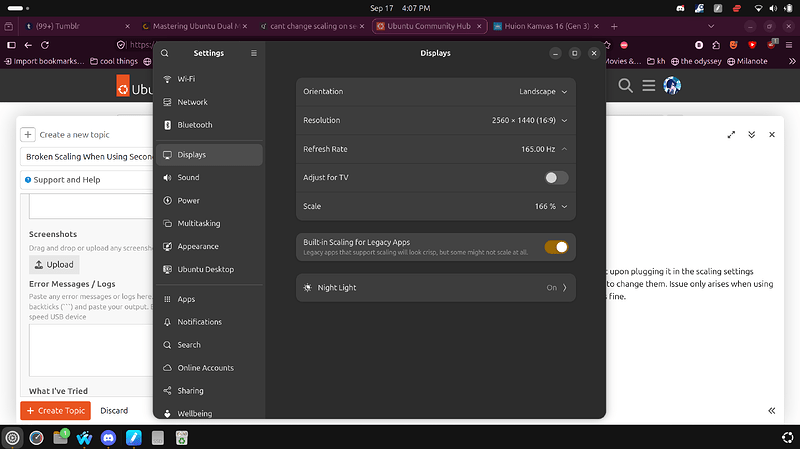This screenshot has height=449, width=800.
Task: Open the Trash from the dock
Action: click(182, 438)
